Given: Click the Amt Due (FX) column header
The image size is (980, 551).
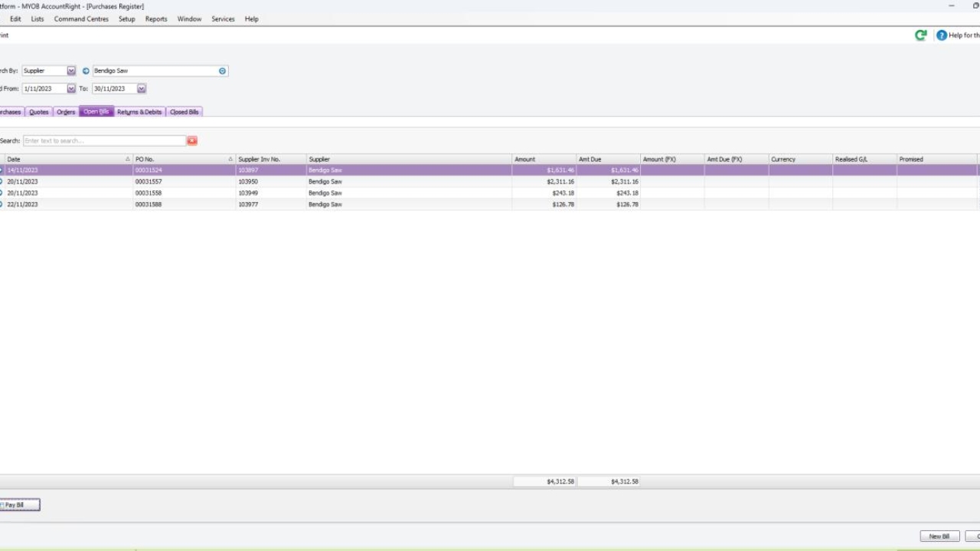Looking at the screenshot, I should coord(737,159).
